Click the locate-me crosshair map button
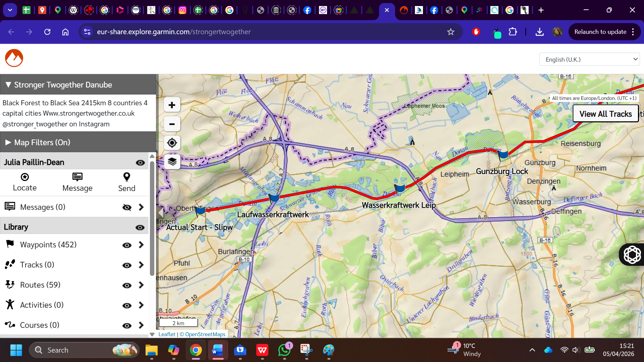This screenshot has width=644, height=362. 172,143
